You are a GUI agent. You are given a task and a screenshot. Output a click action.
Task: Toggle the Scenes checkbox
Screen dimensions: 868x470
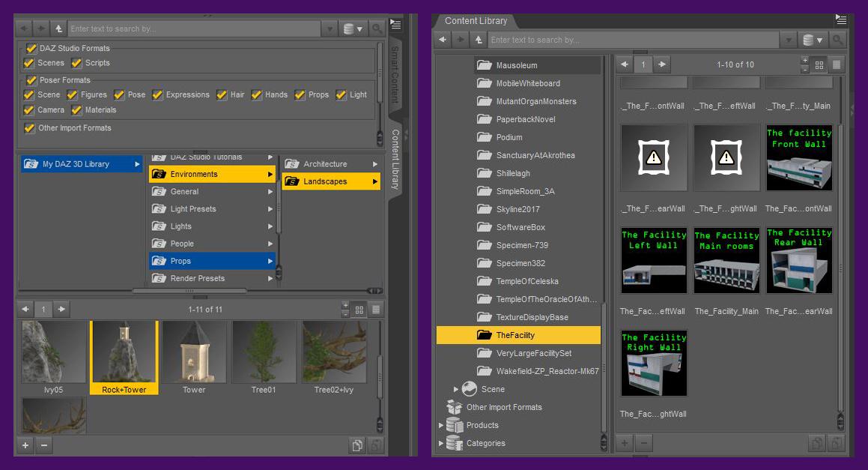tap(29, 63)
